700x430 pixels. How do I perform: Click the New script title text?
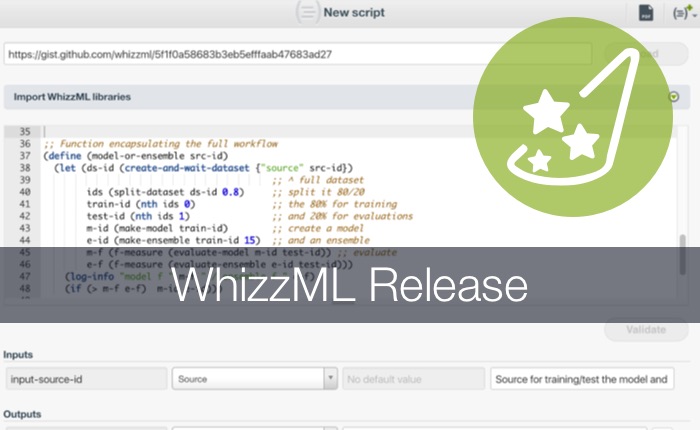pos(354,13)
